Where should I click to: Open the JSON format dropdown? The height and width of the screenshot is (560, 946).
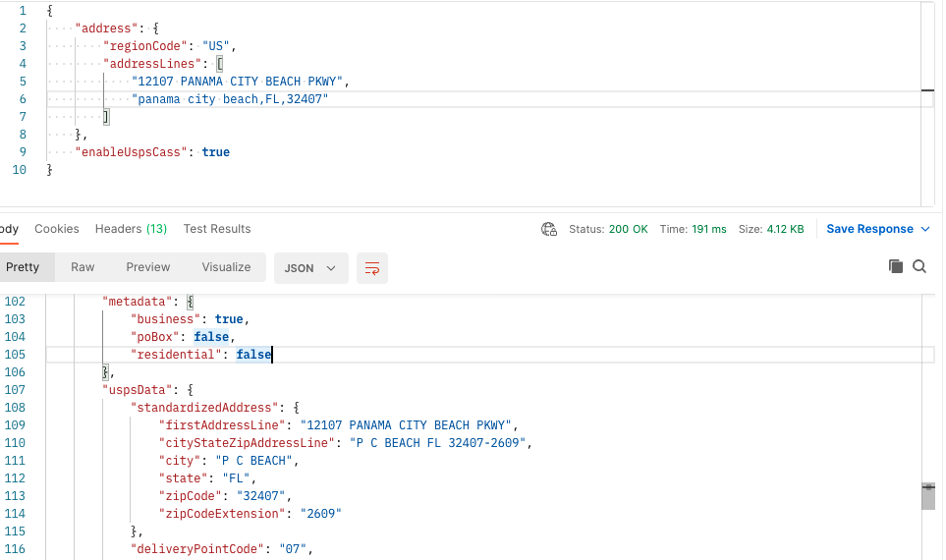pyautogui.click(x=310, y=267)
